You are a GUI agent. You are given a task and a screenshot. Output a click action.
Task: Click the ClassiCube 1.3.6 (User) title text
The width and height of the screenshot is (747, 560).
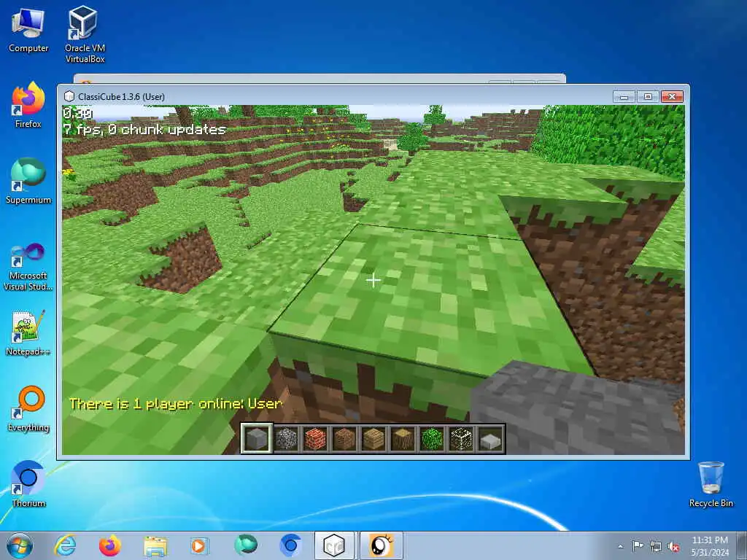tap(122, 97)
